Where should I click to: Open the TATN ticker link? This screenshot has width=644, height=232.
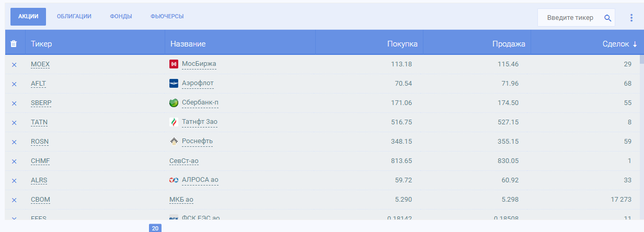39,122
